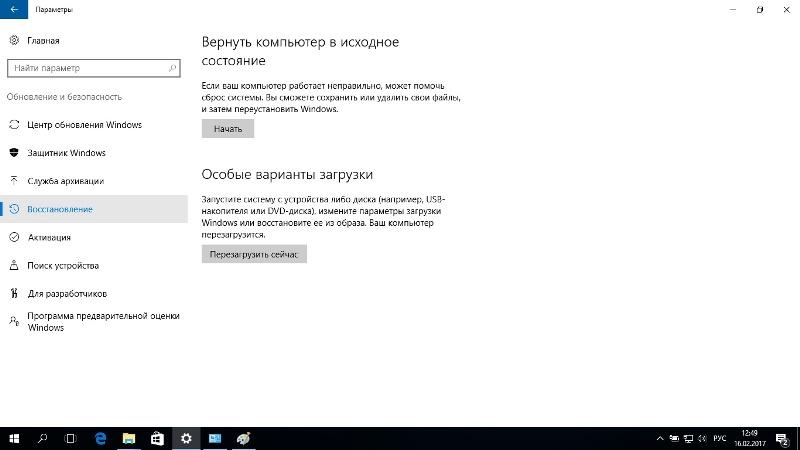Screen dimensions: 800x450
Task: Open Служба архивации section
Action: 94,181
